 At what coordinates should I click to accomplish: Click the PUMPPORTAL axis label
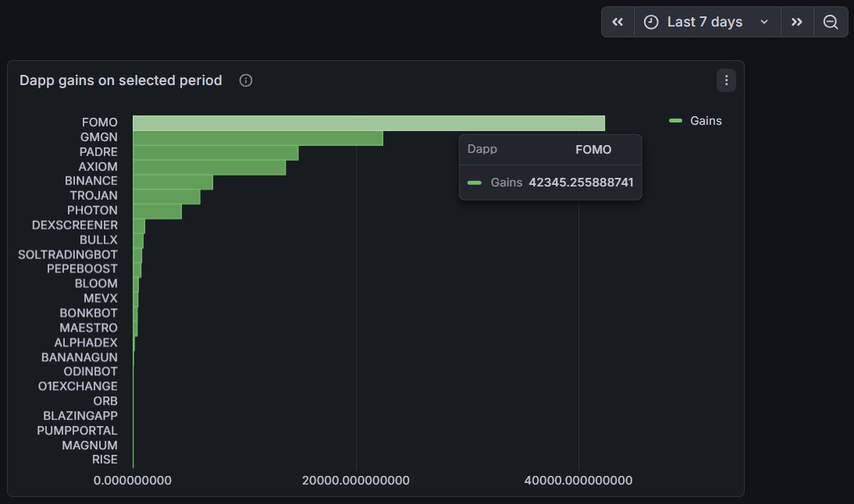pyautogui.click(x=77, y=430)
